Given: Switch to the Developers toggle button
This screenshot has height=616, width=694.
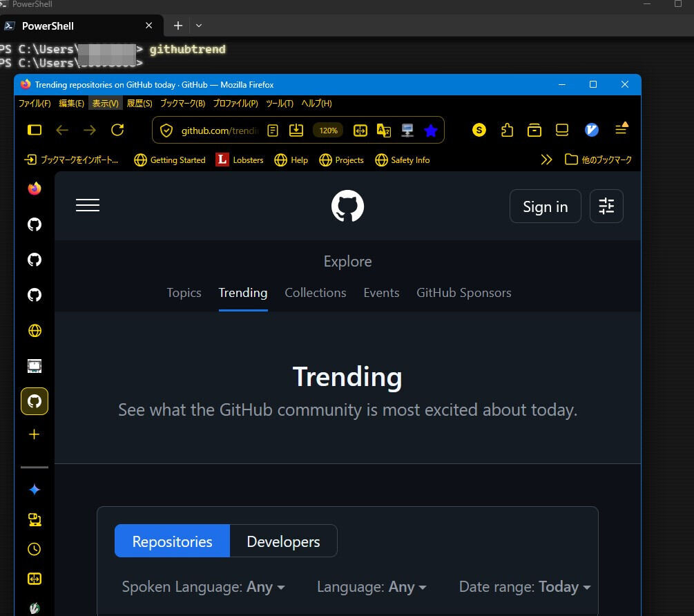Looking at the screenshot, I should (x=283, y=541).
